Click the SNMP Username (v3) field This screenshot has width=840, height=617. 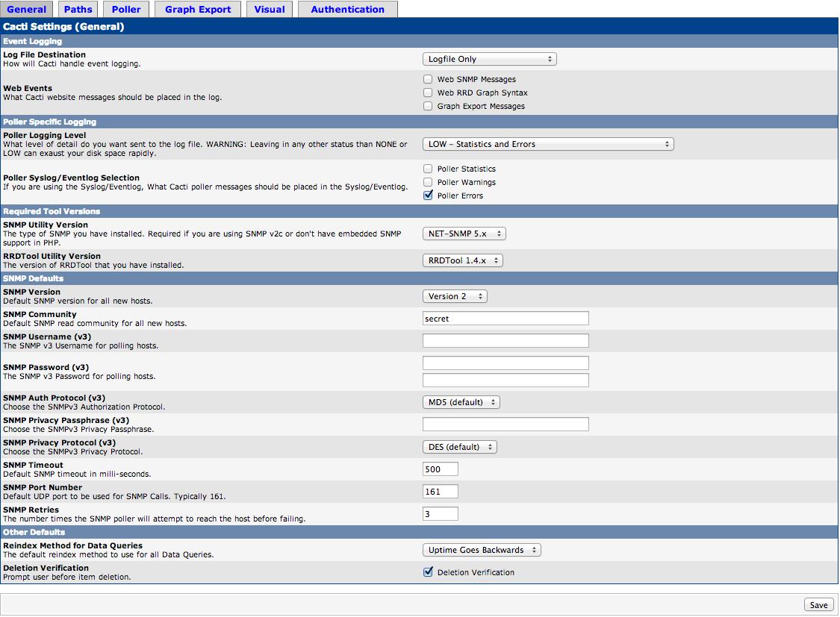pos(505,341)
